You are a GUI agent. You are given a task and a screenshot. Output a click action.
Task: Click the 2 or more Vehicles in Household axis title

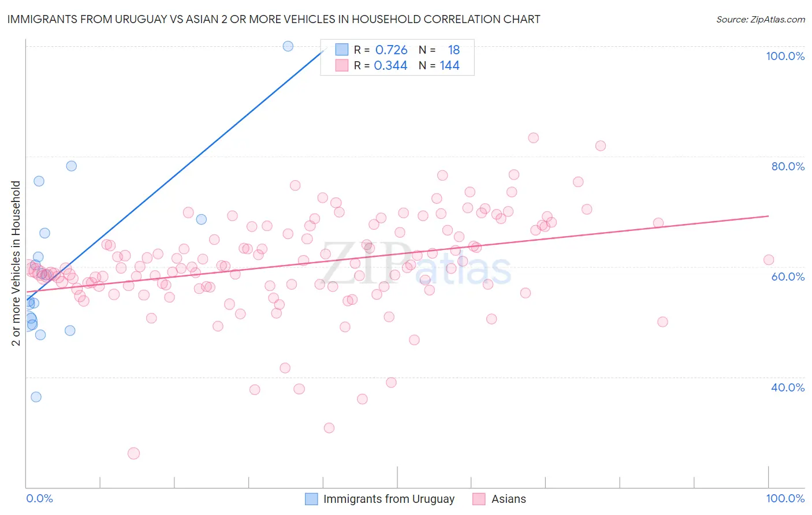16,263
